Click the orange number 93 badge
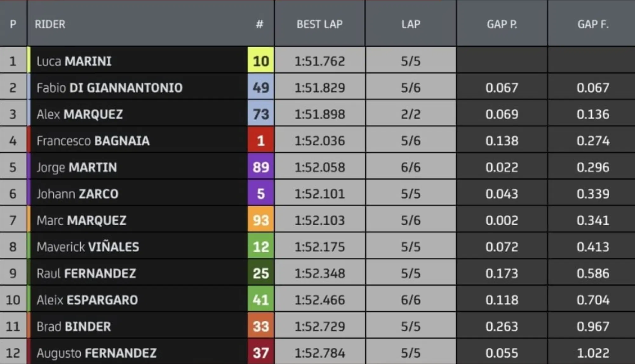This screenshot has height=364, width=635. [x=261, y=220]
